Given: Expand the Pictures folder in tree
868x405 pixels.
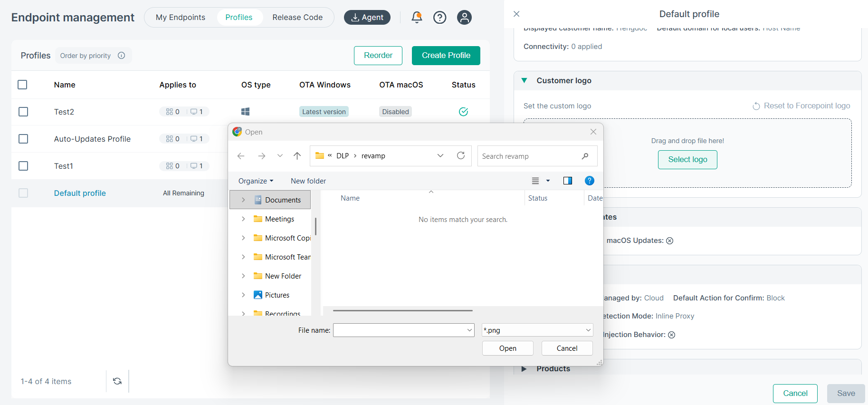Looking at the screenshot, I should (243, 295).
